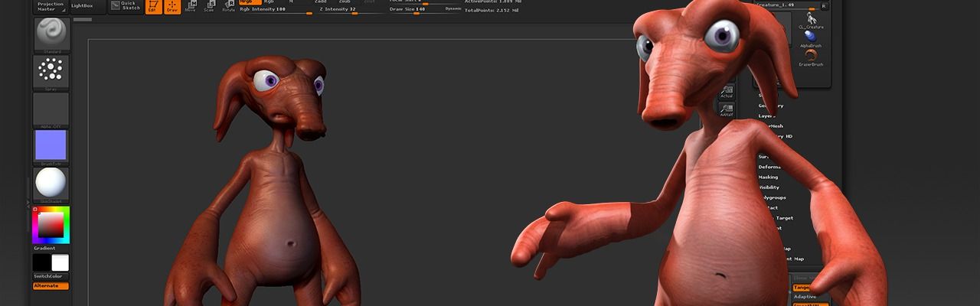Select the white main color swatch
The width and height of the screenshot is (980, 306).
pos(60,263)
